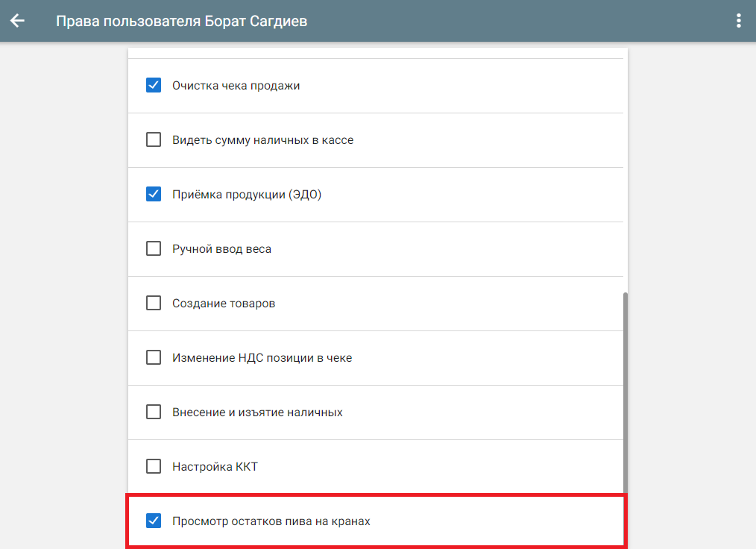
Task: Uncheck the 'Очистка чека продажи' checkbox
Action: 154,85
